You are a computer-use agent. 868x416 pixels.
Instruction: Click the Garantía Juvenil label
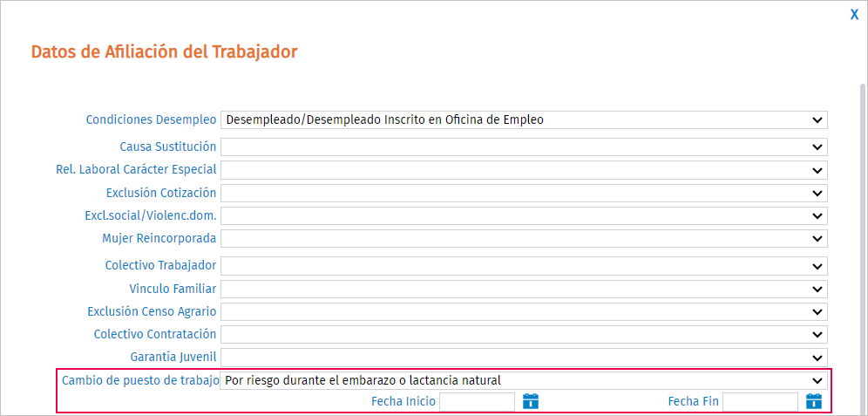(173, 358)
